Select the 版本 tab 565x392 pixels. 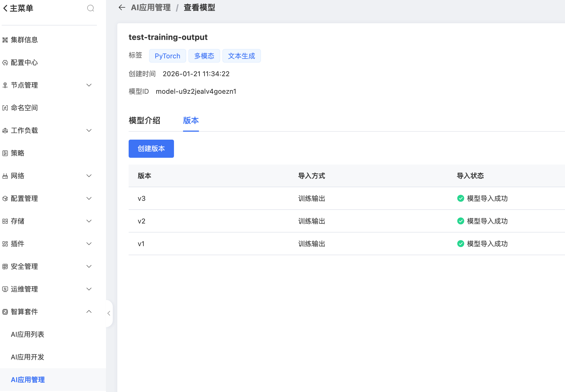[191, 121]
